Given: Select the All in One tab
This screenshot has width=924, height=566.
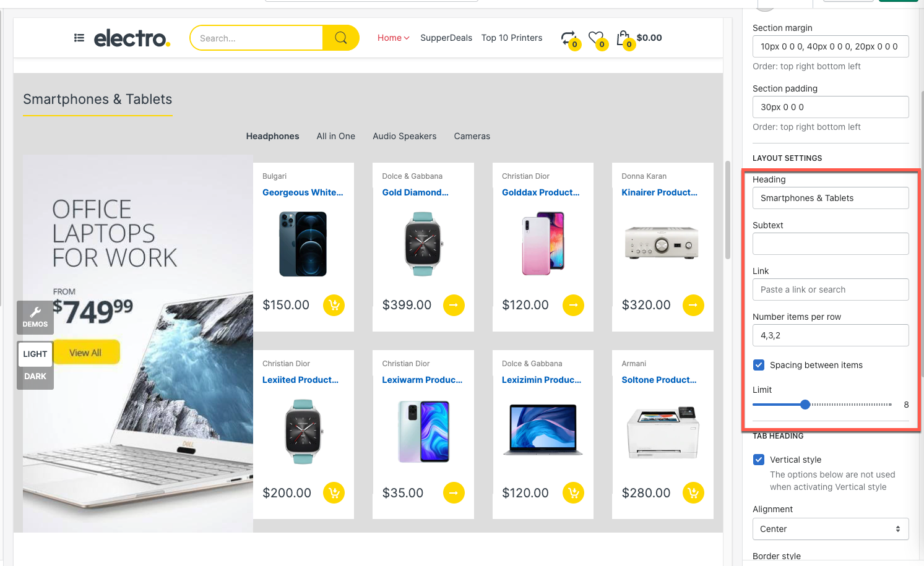Looking at the screenshot, I should coord(336,136).
